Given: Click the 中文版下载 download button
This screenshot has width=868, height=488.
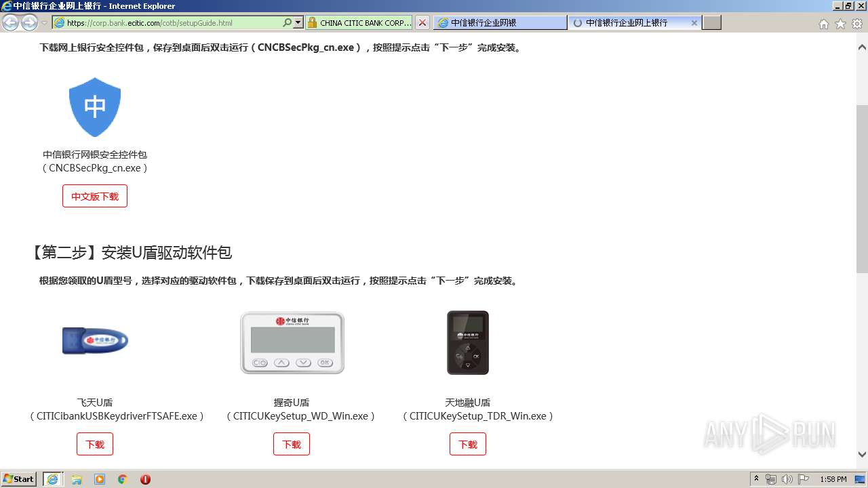Looking at the screenshot, I should [95, 196].
